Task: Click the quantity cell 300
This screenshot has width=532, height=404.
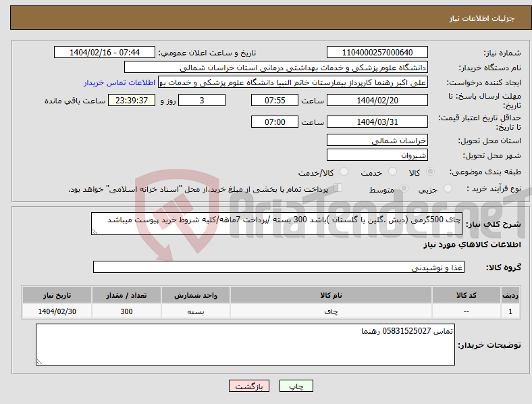Action: pyautogui.click(x=126, y=311)
